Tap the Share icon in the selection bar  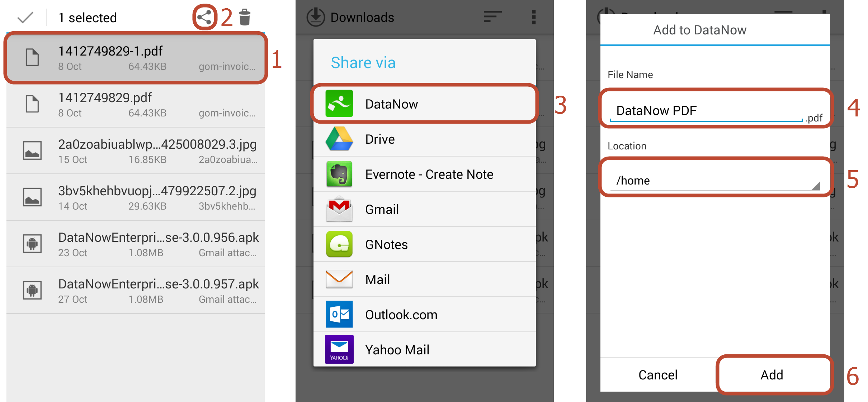tap(204, 17)
